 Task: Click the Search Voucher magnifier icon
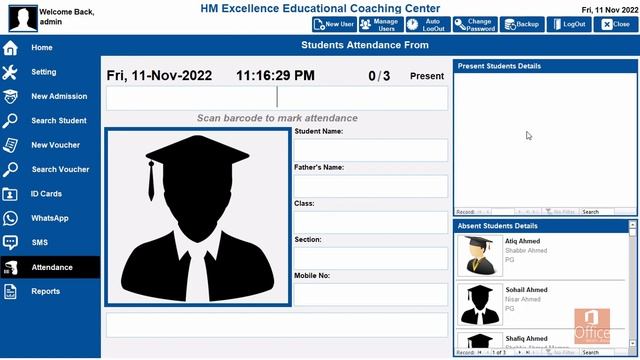(x=10, y=169)
